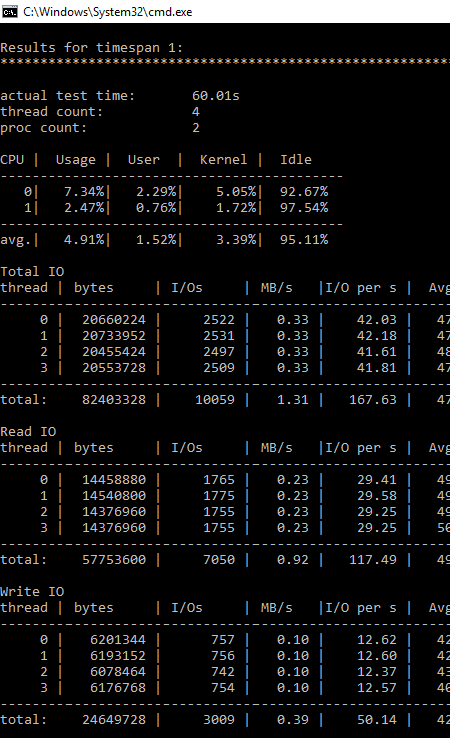Click CPU 0 user value 2.29%
This screenshot has width=450, height=738.
coord(156,192)
